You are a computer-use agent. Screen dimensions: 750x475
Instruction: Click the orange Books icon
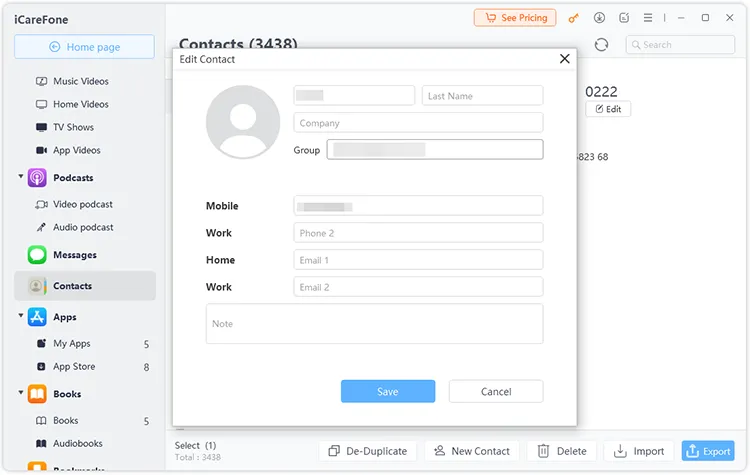tap(37, 394)
